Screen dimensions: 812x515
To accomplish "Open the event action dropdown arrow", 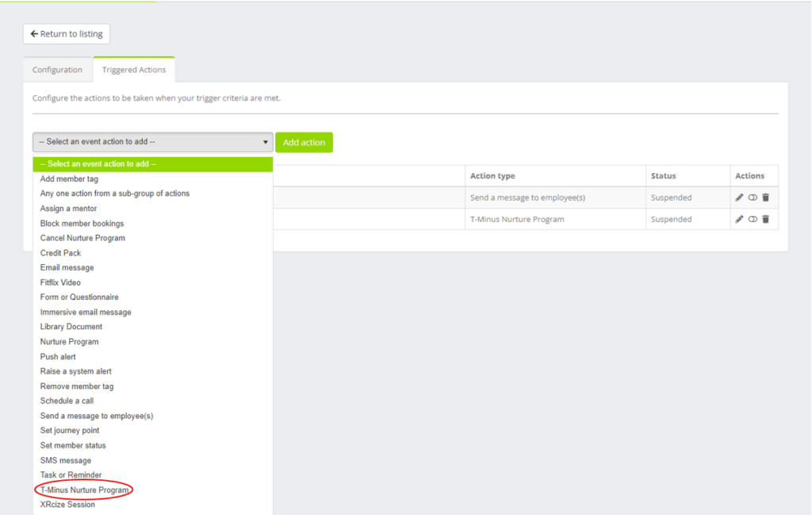I will [x=264, y=141].
